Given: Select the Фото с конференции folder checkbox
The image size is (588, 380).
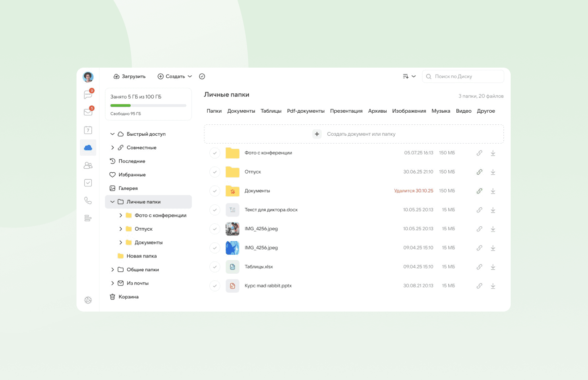Looking at the screenshot, I should point(215,153).
